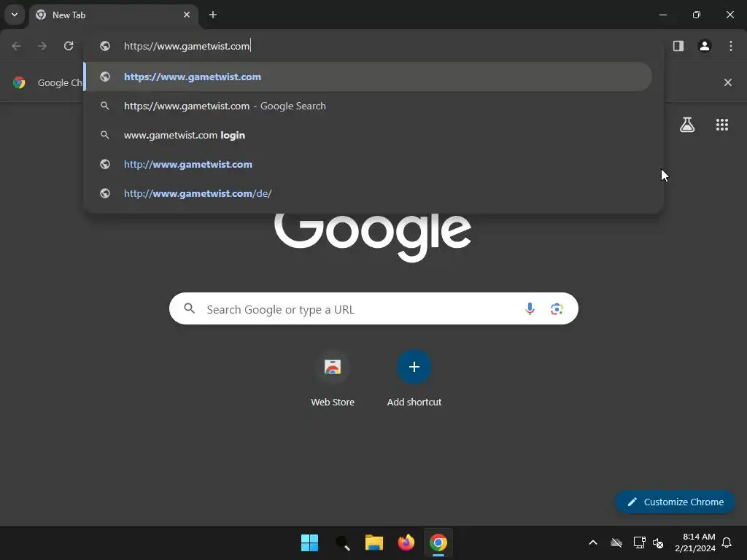
Task: Click Chrome icon in the taskbar
Action: tap(438, 542)
